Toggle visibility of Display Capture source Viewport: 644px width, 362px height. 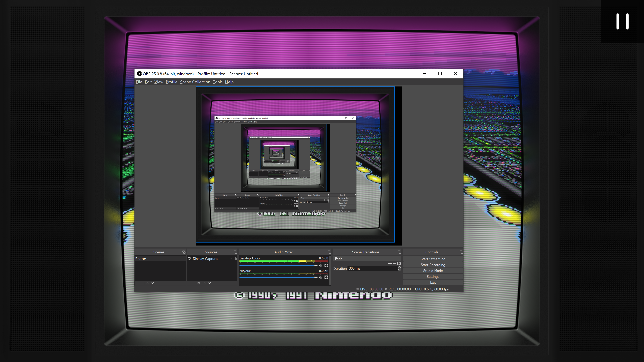tap(231, 259)
